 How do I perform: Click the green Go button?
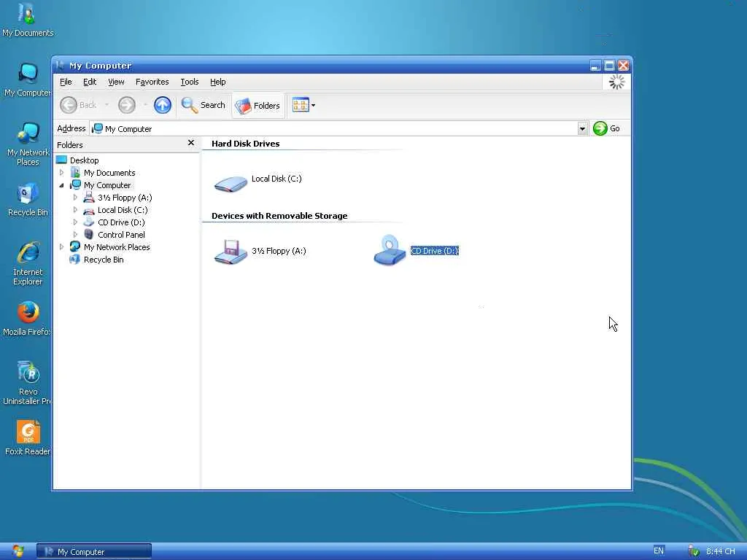click(606, 128)
